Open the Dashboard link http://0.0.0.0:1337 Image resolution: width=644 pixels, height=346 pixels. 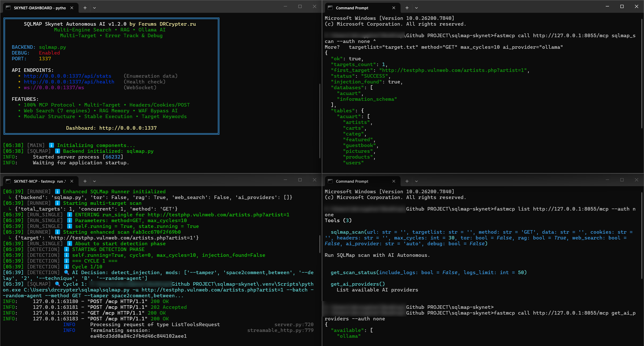(128, 128)
